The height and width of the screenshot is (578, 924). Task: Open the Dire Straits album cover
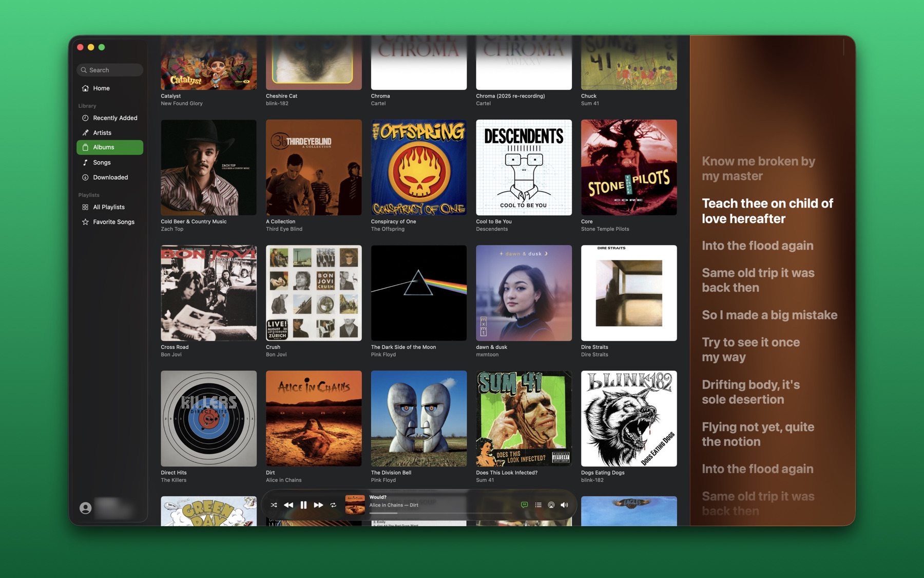(x=629, y=293)
